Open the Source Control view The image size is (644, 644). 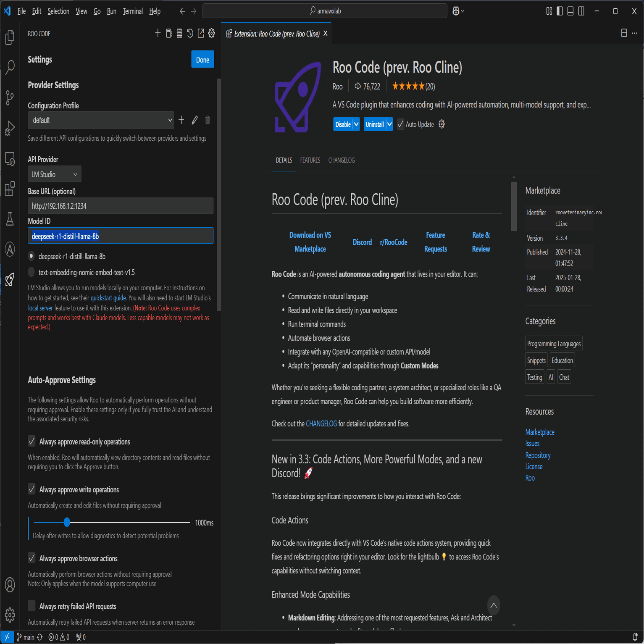point(10,97)
